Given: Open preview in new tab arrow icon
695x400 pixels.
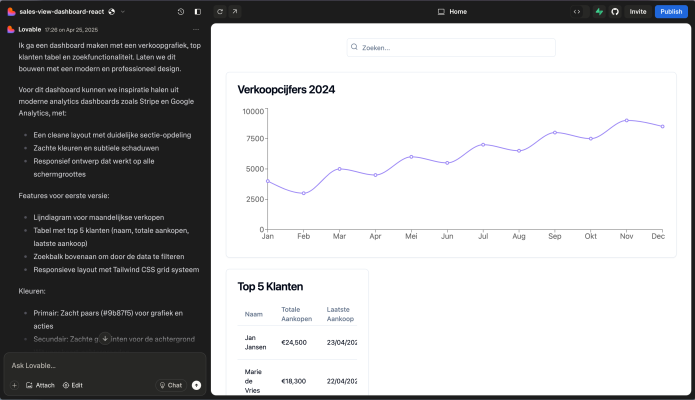Looking at the screenshot, I should pos(235,12).
